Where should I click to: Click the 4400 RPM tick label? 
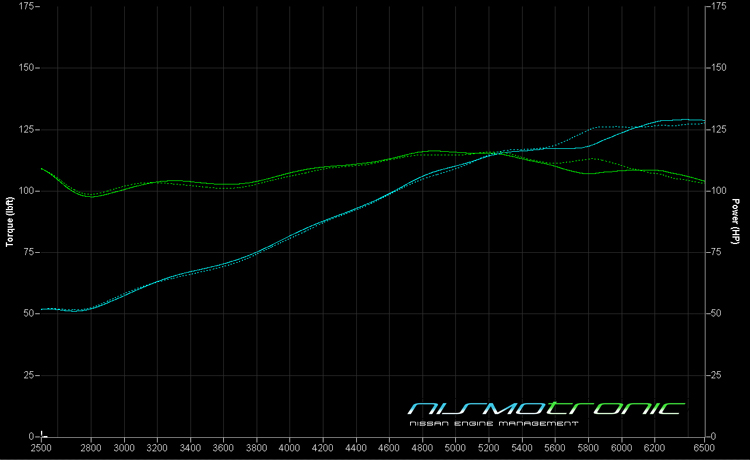[x=356, y=449]
